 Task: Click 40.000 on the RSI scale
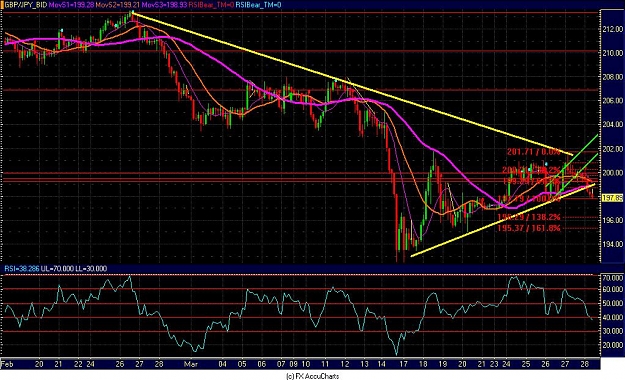click(x=613, y=317)
